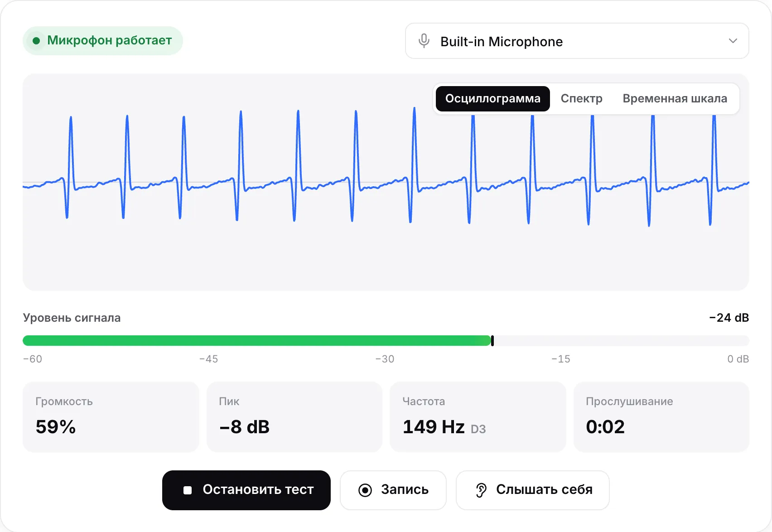Click the −60 scale mark
The image size is (772, 532).
[x=33, y=359]
